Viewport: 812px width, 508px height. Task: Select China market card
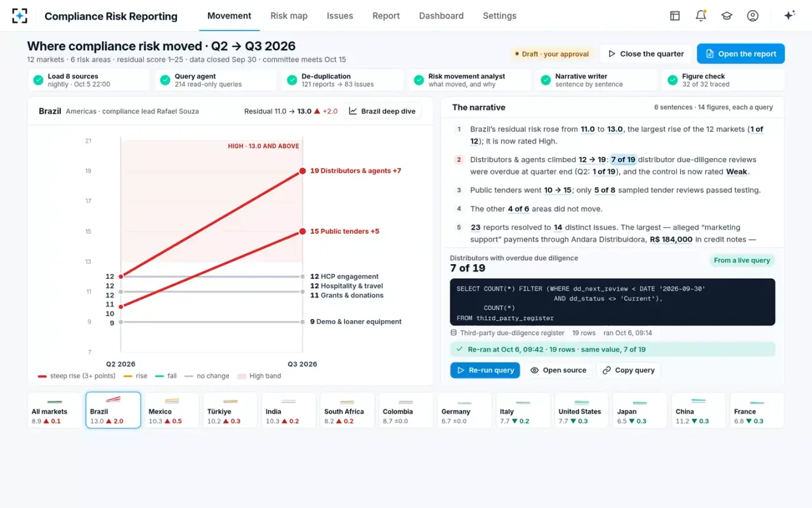click(x=698, y=410)
